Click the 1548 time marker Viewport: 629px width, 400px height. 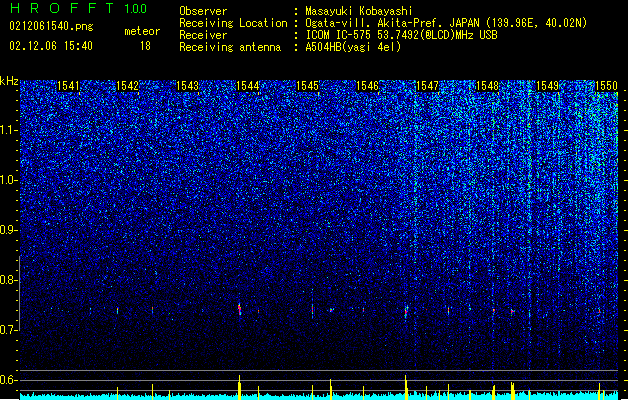487,86
